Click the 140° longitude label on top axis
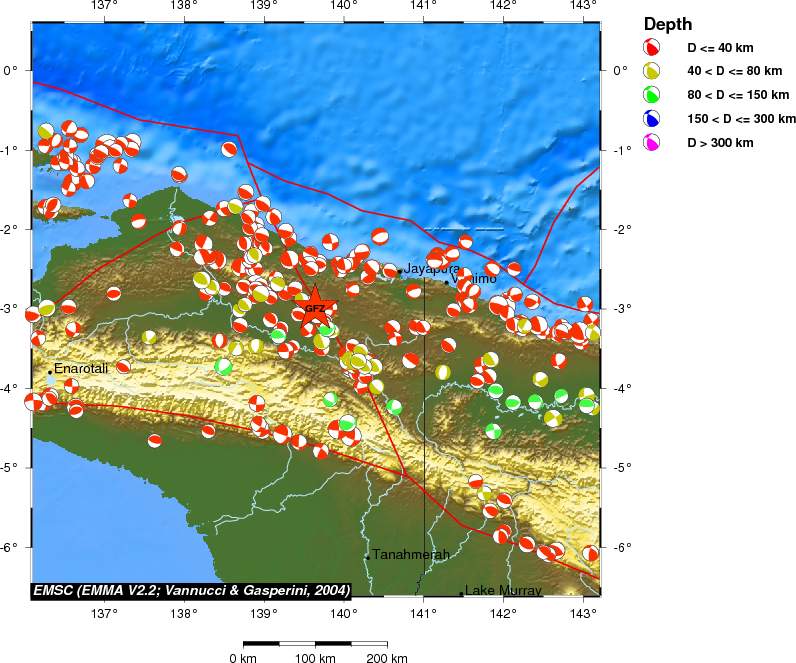This screenshot has height=663, width=796. [x=343, y=6]
